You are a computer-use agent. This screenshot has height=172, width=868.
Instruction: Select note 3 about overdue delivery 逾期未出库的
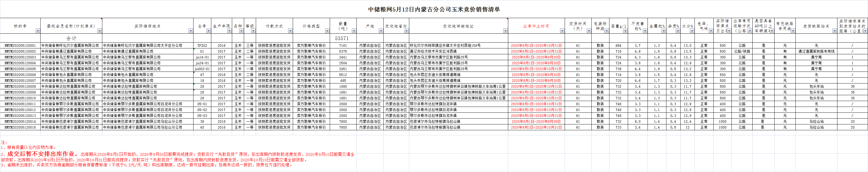tap(147, 165)
